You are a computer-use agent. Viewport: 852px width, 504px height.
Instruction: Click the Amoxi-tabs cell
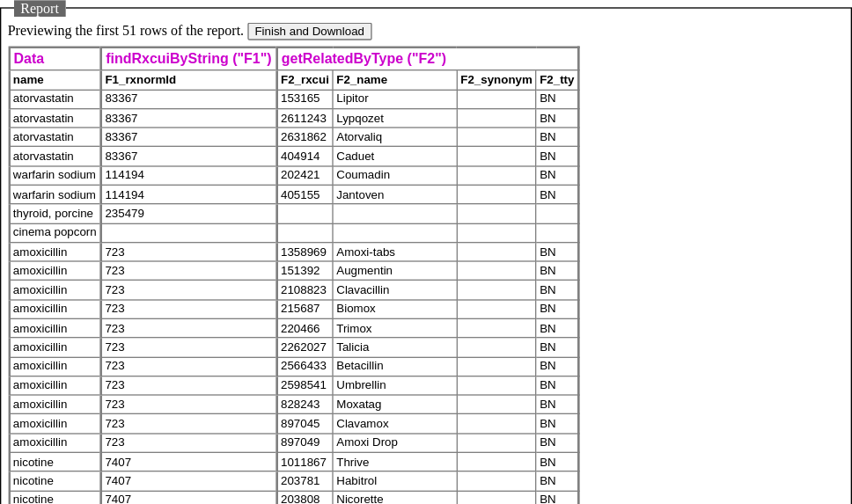point(395,252)
